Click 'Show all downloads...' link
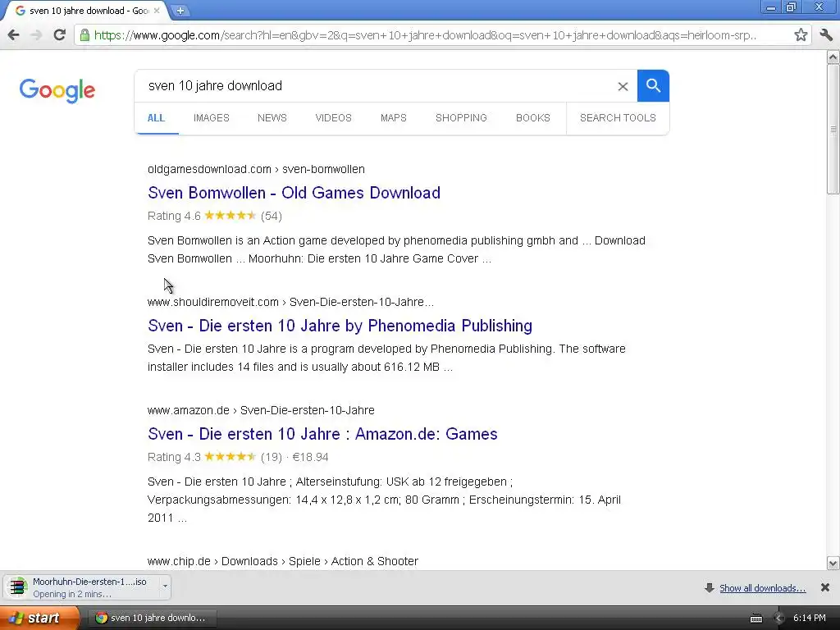This screenshot has width=840, height=630. point(762,588)
